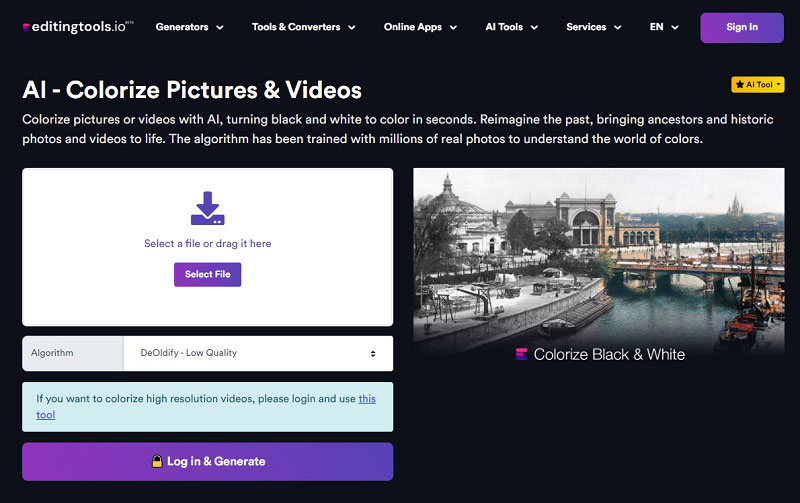The image size is (800, 503).
Task: Open the Algorithm DeOldify - Low Quality dropdown
Action: (x=258, y=353)
